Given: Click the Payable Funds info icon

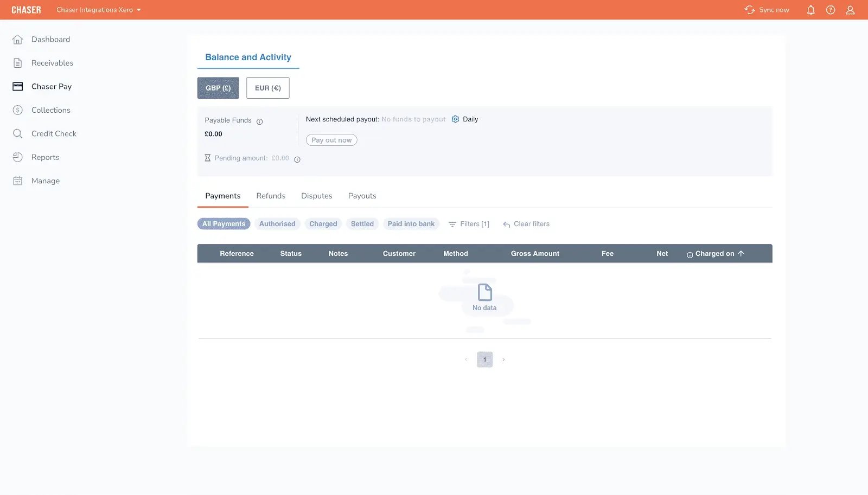Looking at the screenshot, I should (x=259, y=121).
